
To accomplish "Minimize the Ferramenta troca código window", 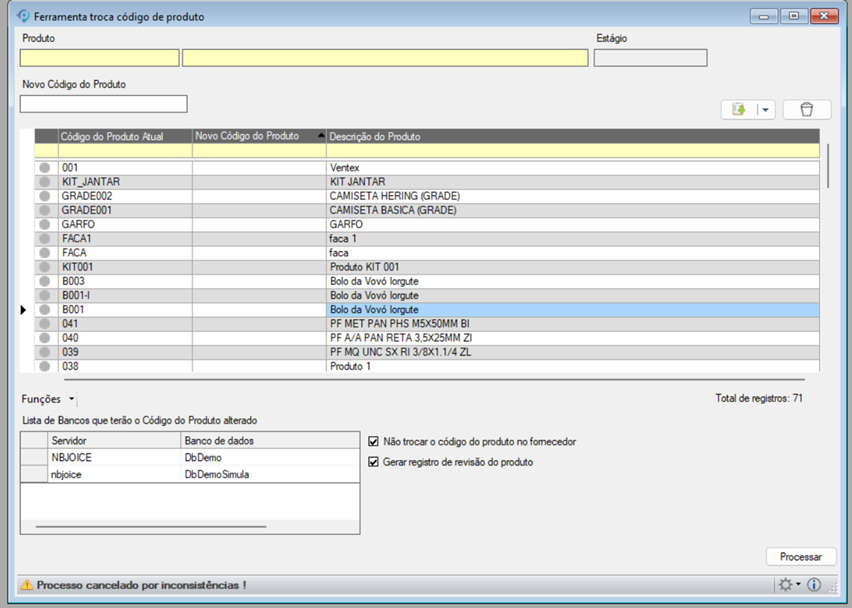I will click(763, 16).
